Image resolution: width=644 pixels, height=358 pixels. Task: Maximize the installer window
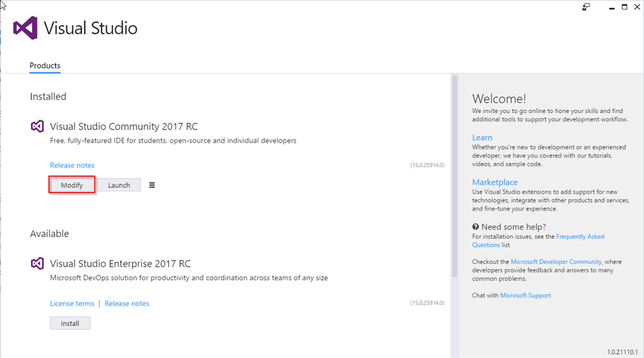click(x=625, y=7)
